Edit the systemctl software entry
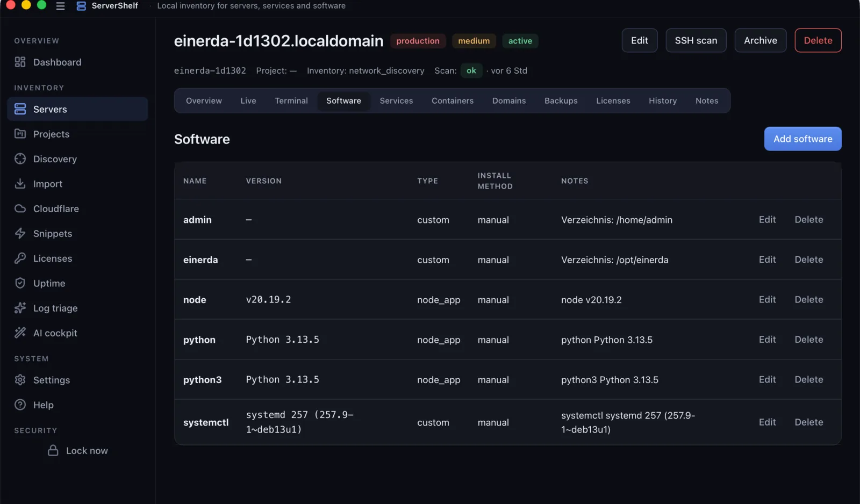Image resolution: width=860 pixels, height=504 pixels. click(767, 422)
